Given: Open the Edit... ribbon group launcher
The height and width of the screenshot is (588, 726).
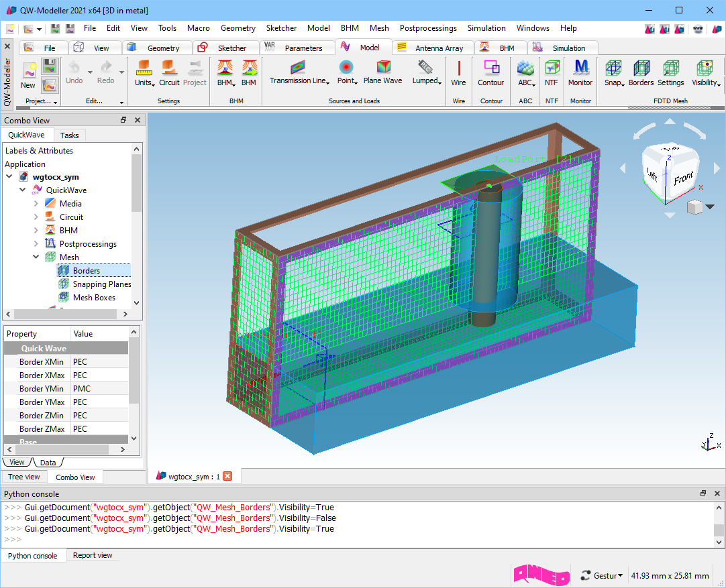Looking at the screenshot, I should (121, 102).
